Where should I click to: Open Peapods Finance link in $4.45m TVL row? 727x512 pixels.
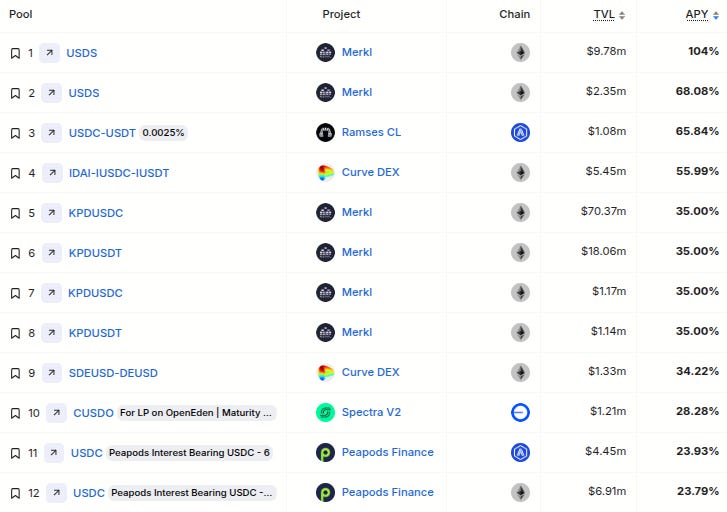pos(388,452)
